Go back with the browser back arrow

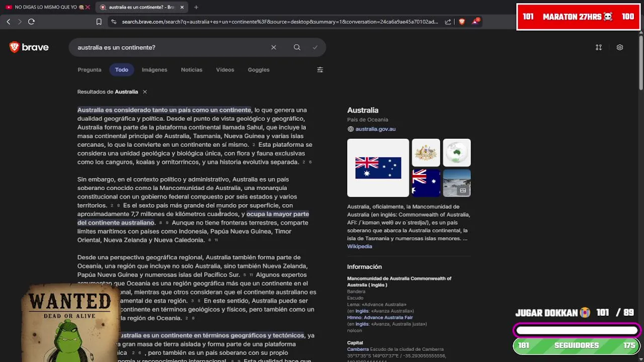click(x=9, y=22)
